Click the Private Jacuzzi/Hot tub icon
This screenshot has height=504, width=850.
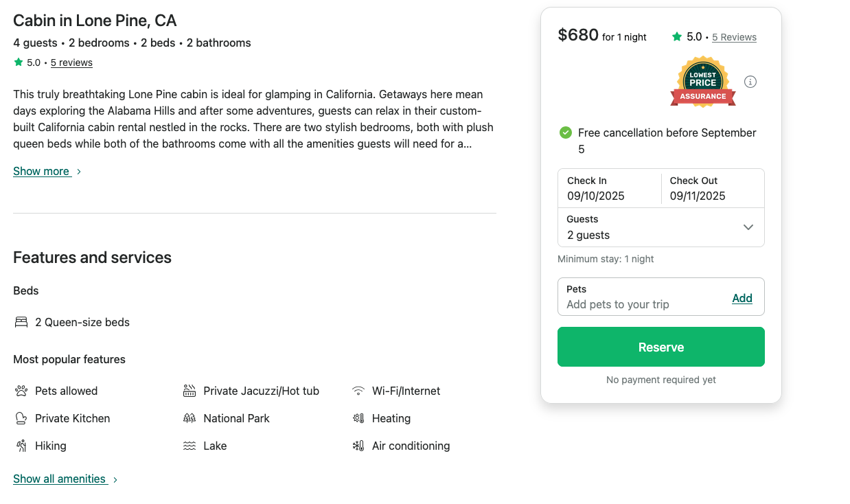[189, 391]
